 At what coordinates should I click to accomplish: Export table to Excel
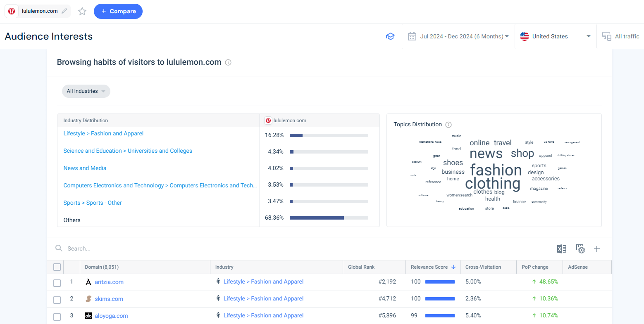(561, 249)
